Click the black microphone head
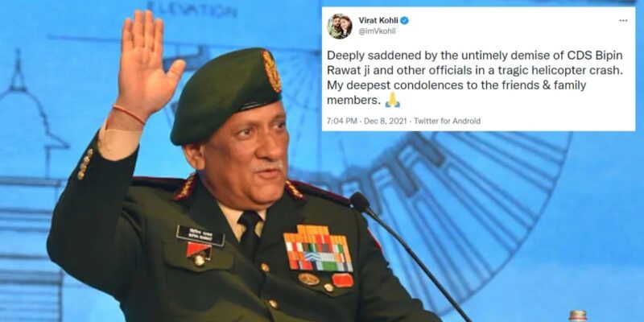644x322 pixels. tap(361, 202)
